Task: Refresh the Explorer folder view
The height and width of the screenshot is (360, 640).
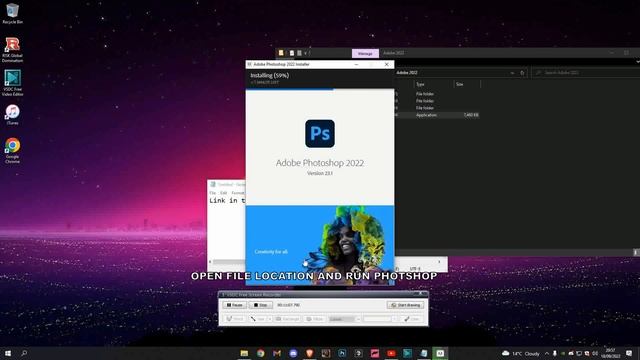Action: [x=522, y=73]
